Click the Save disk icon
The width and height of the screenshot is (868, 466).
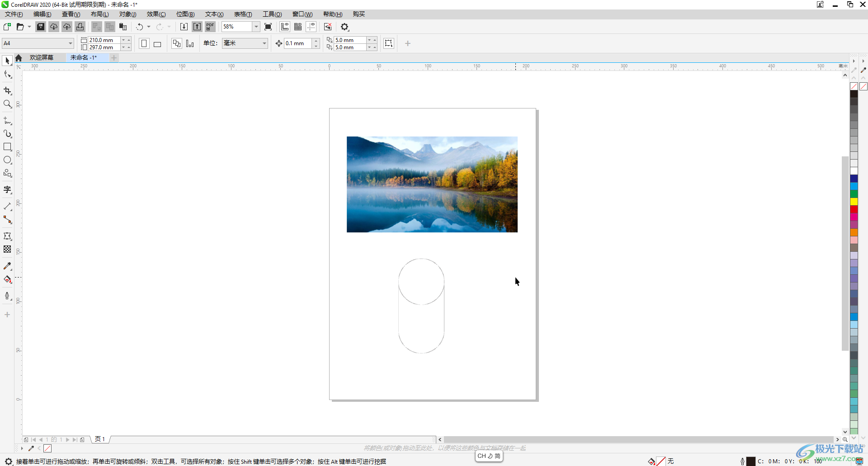[41, 27]
